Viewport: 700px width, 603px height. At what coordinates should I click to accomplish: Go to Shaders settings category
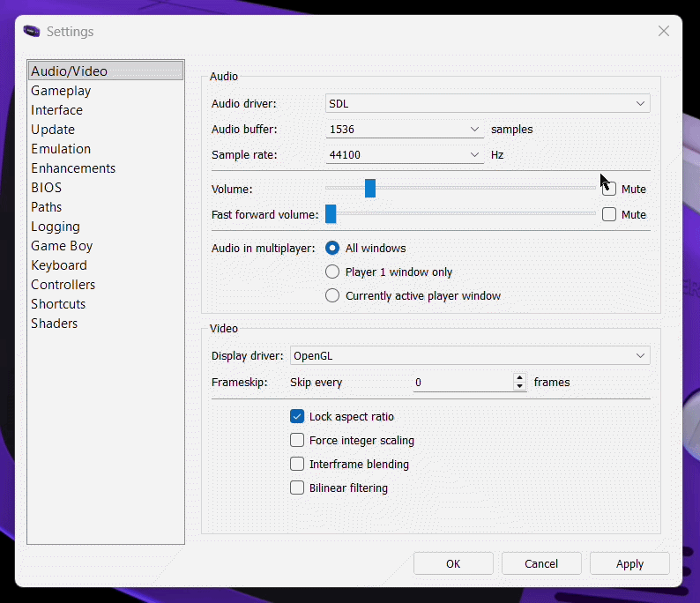coord(106,324)
